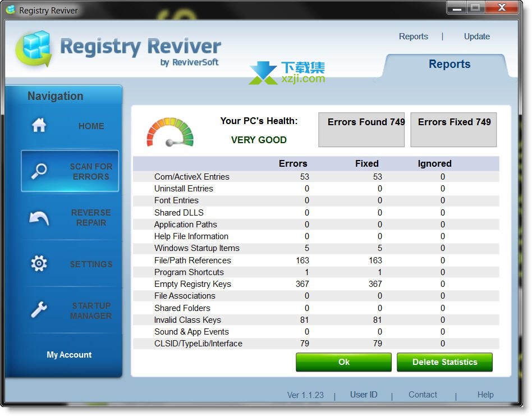Click the Startup Manager wrench icon

(x=39, y=309)
